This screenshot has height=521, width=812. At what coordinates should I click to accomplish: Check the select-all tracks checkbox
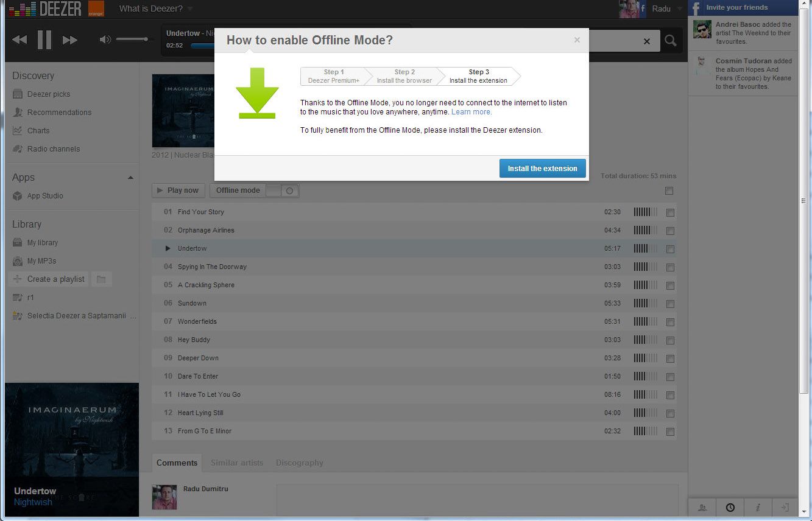pos(669,191)
